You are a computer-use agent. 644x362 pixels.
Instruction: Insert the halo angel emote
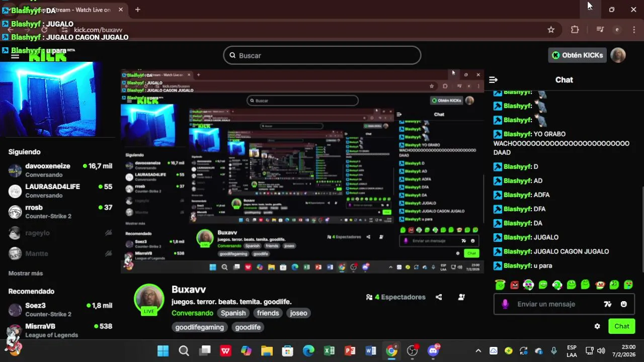500,285
